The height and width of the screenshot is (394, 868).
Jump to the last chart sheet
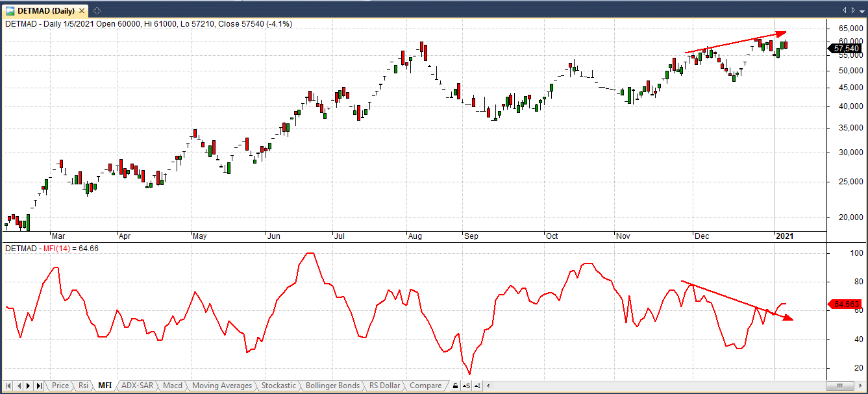coord(40,386)
